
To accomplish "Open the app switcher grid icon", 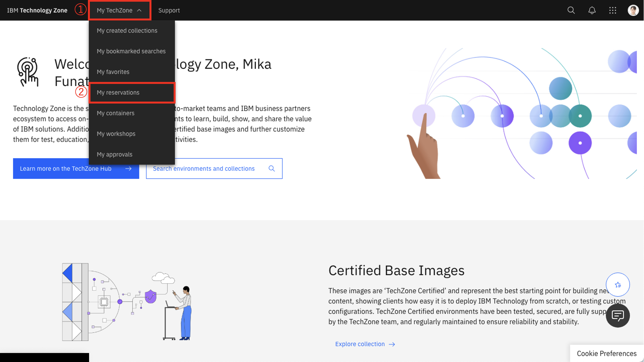I will [x=613, y=10].
